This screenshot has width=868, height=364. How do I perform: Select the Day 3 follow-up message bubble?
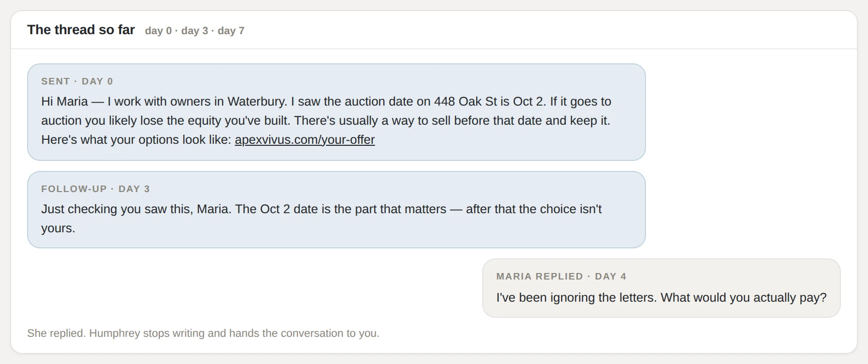(336, 210)
